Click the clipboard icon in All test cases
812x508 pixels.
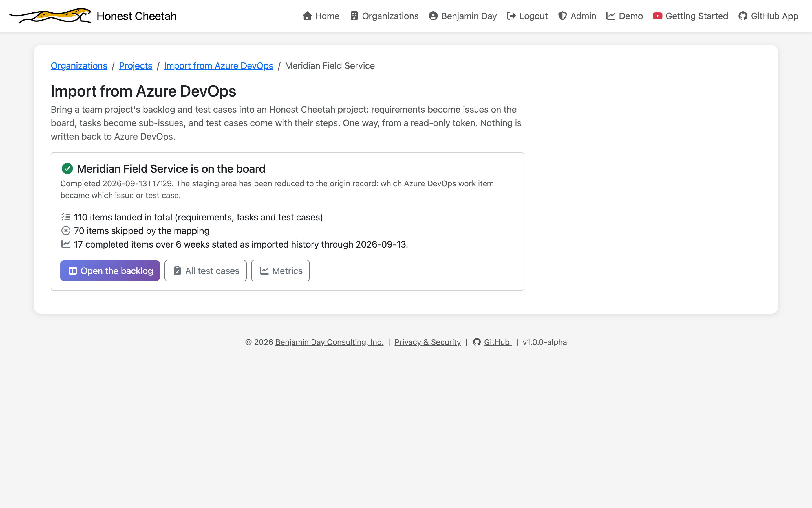point(177,271)
